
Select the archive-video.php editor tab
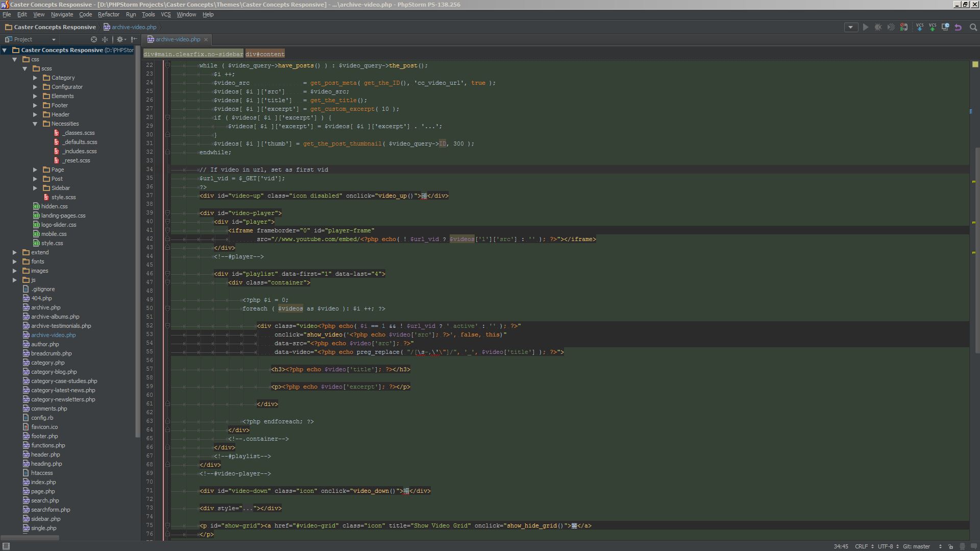[178, 39]
